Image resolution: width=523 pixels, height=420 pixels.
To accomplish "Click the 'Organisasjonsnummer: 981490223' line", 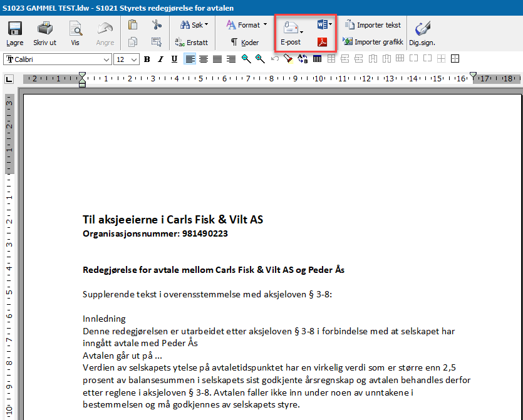I will (155, 233).
